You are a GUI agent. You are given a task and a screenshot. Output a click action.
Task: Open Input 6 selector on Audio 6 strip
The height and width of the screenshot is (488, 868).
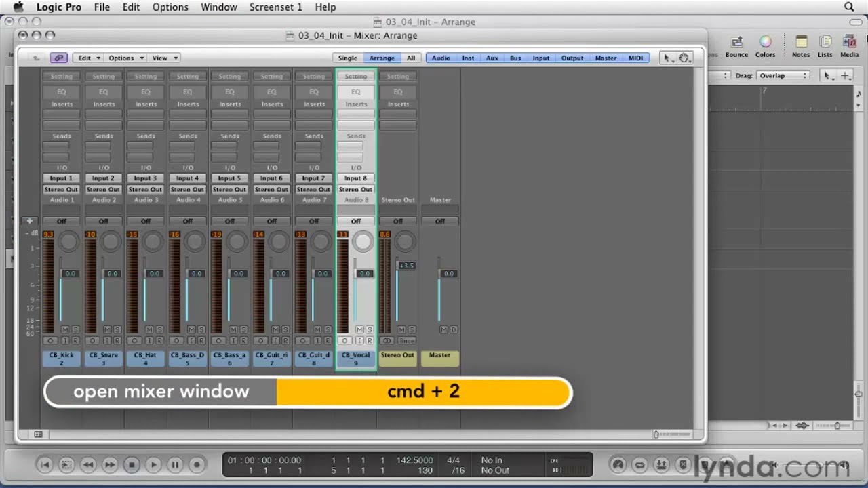point(272,178)
